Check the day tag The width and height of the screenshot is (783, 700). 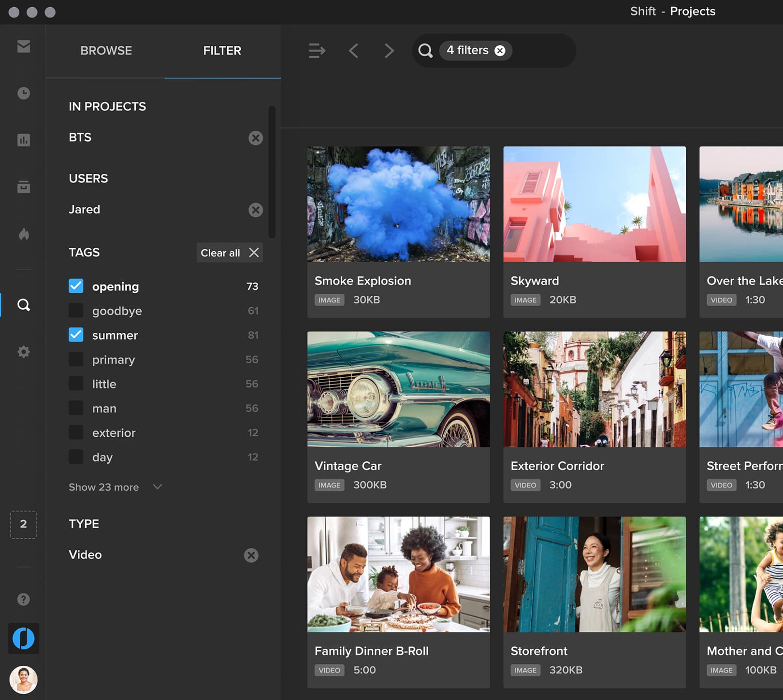76,457
